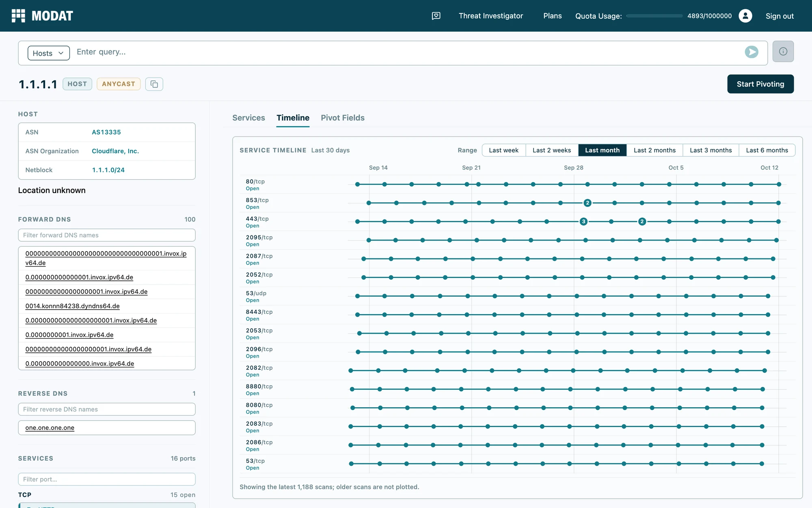Focus the Filter reverse DNS names field
This screenshot has width=812, height=508.
pos(107,409)
